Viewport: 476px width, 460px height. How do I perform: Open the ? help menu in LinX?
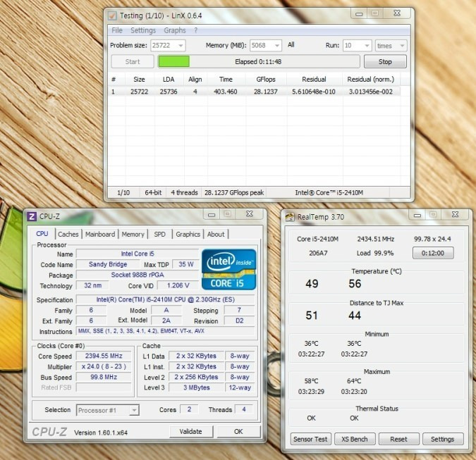click(x=196, y=30)
